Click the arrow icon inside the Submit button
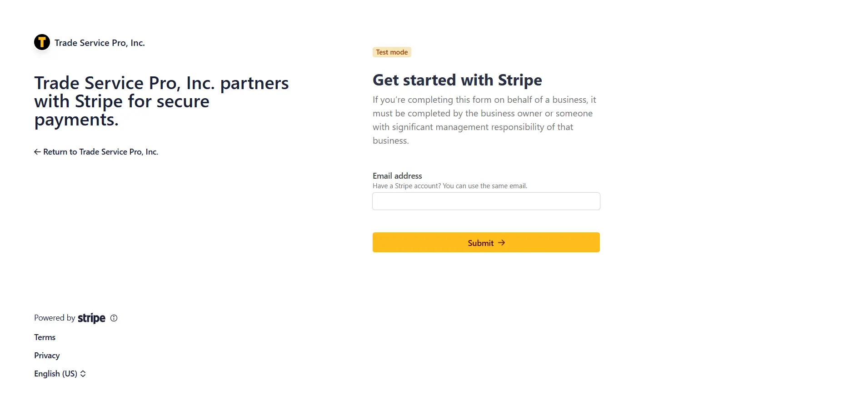 pyautogui.click(x=501, y=242)
